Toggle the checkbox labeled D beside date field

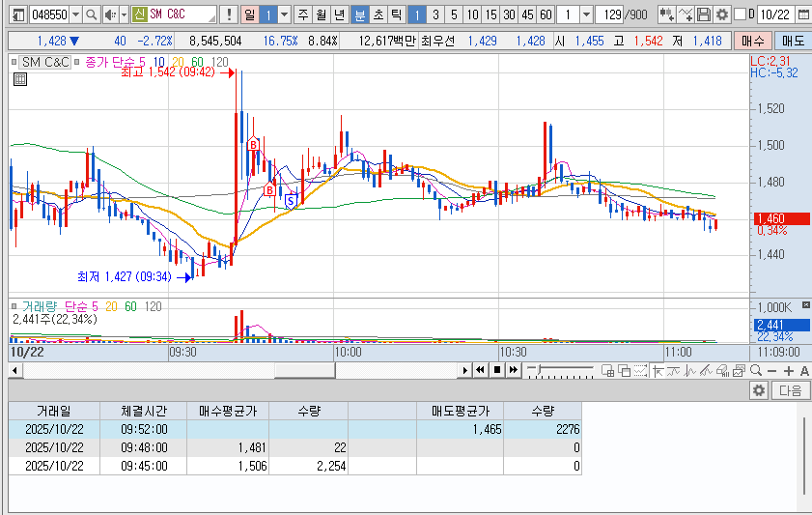(740, 14)
